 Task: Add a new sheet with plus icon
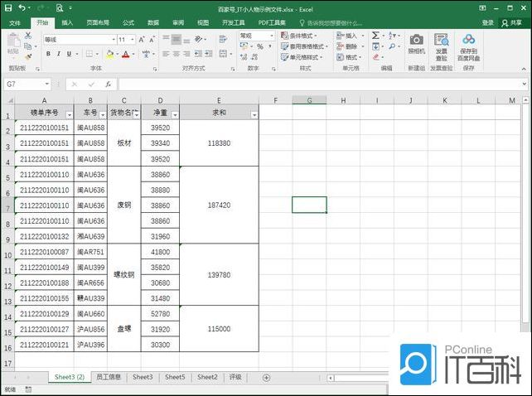[266, 377]
